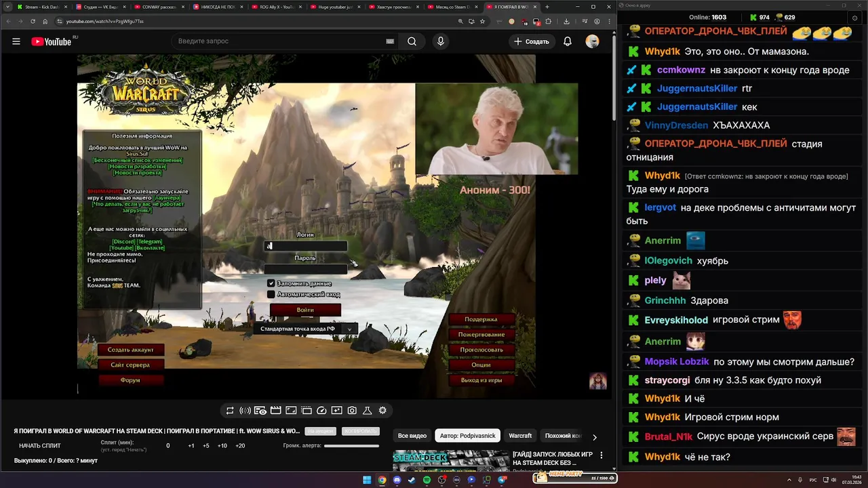Click the 'Логин' input field
868x488 pixels.
click(305, 246)
